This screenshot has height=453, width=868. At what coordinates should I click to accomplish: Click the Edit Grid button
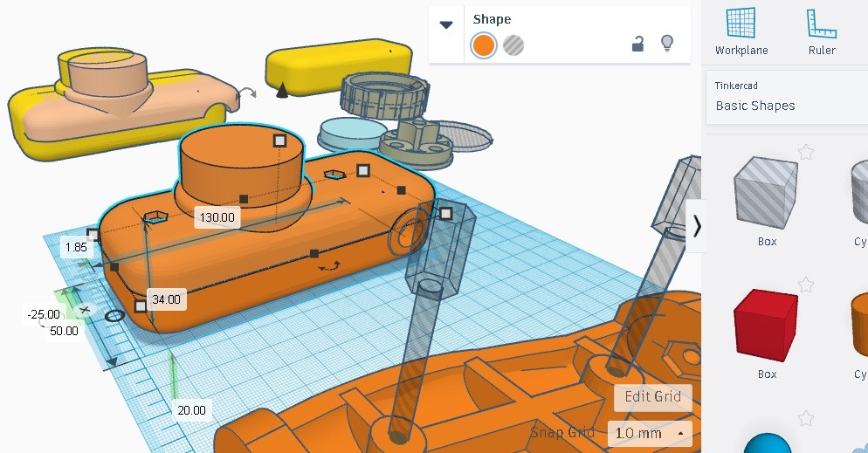tap(652, 396)
